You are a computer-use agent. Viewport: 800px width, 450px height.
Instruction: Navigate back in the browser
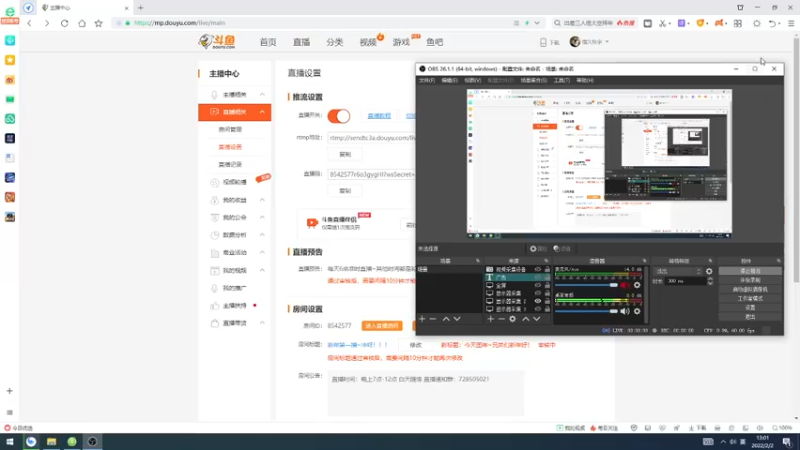click(30, 23)
